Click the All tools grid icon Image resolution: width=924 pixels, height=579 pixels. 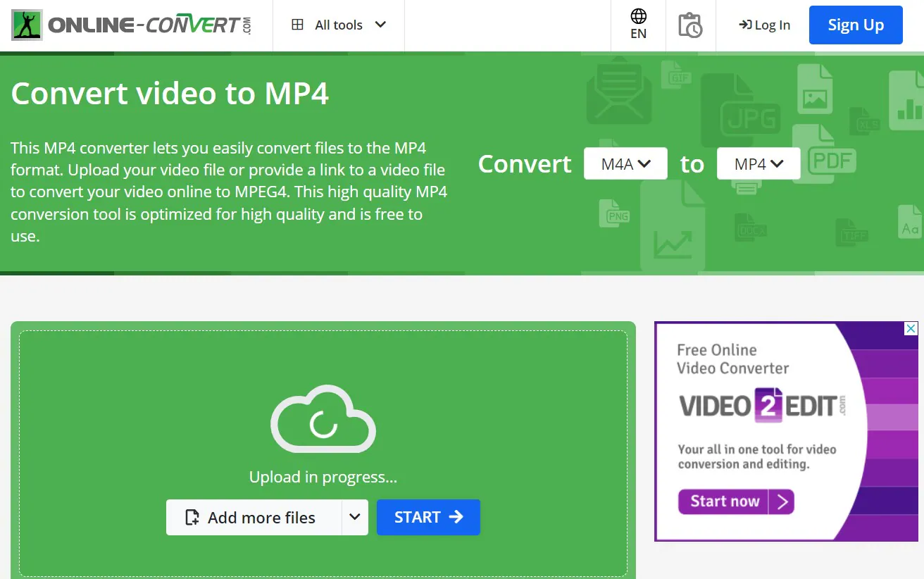[x=298, y=25]
